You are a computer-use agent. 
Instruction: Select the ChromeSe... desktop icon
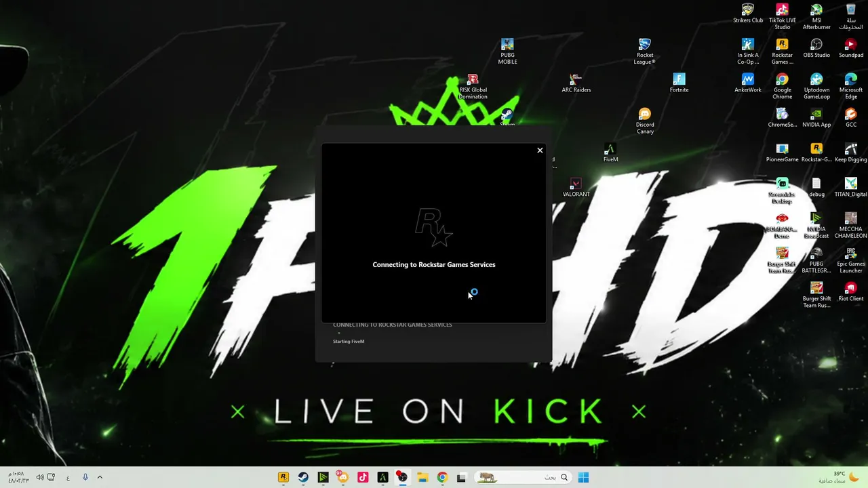pos(782,117)
